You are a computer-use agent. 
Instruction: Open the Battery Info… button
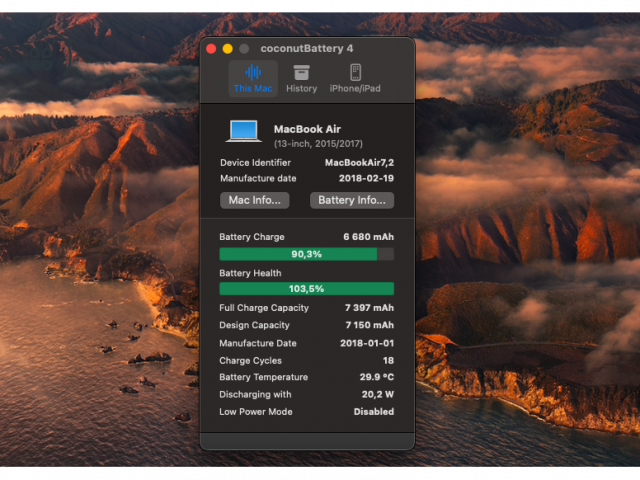click(x=352, y=200)
